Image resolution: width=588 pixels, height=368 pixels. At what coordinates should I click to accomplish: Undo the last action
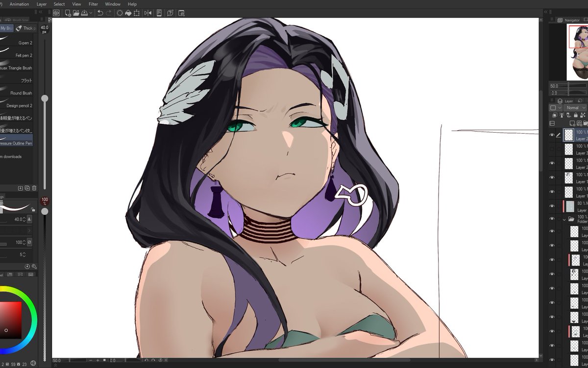click(100, 13)
